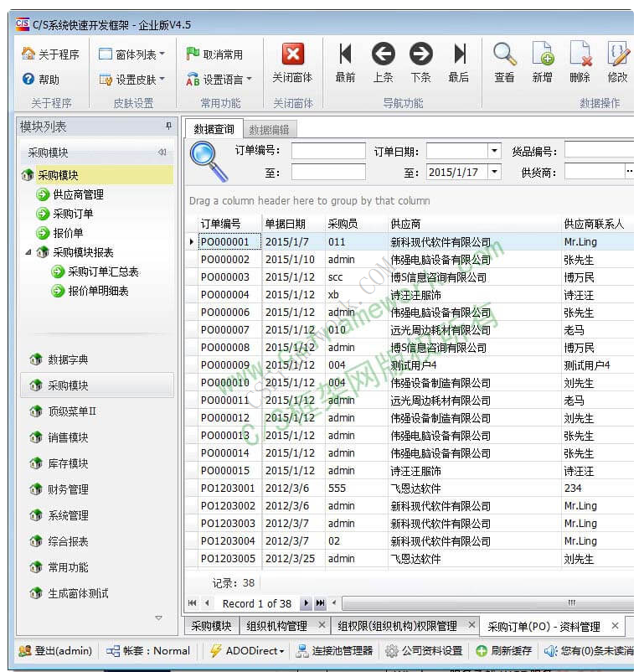Focus the 货品编号 input field
The image size is (644, 672).
(599, 150)
